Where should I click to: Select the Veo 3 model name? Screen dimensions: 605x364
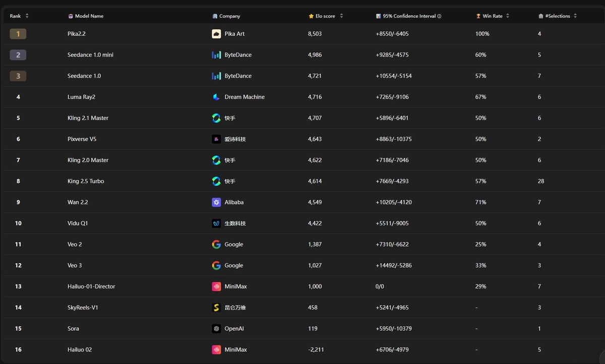(x=75, y=265)
